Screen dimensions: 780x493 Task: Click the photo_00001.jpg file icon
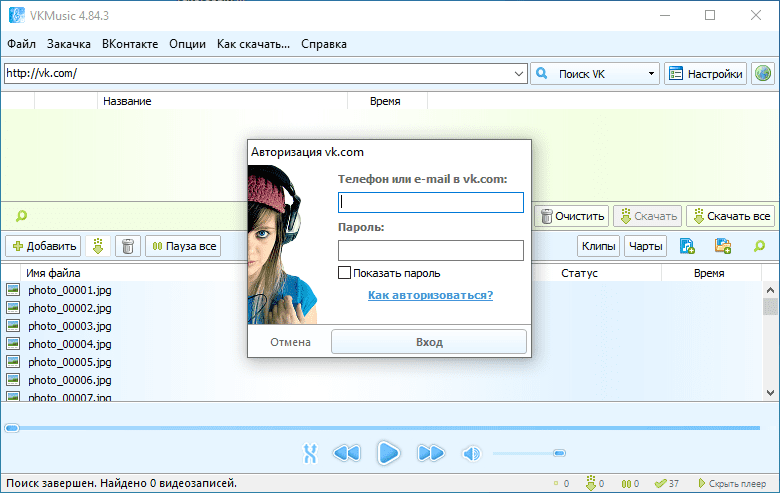click(13, 290)
